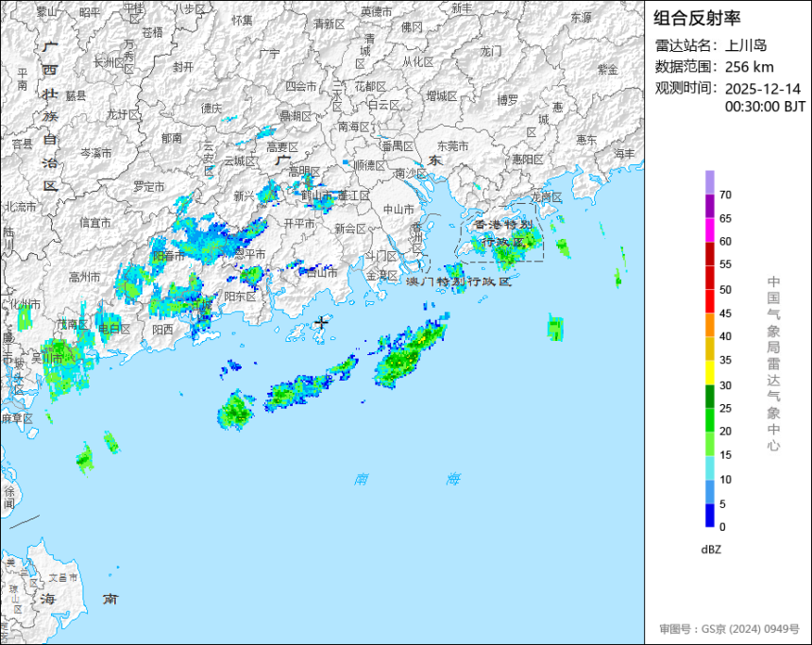Click the station name 上川岛

pos(746,45)
